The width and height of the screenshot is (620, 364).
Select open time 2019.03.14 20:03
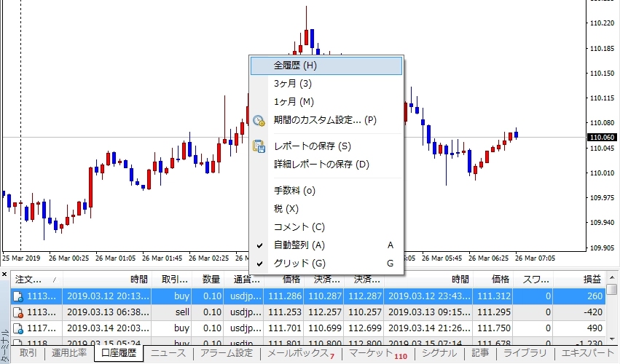tap(108, 328)
